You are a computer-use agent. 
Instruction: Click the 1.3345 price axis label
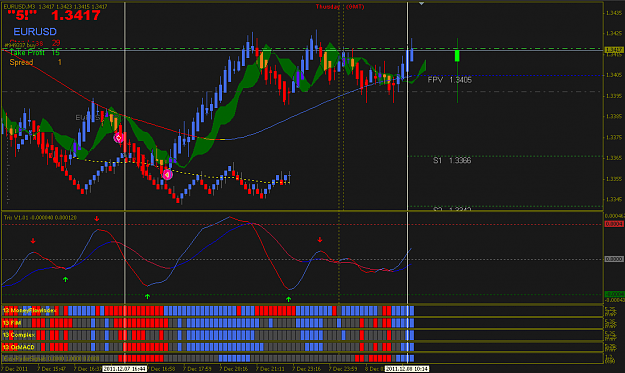pos(614,199)
